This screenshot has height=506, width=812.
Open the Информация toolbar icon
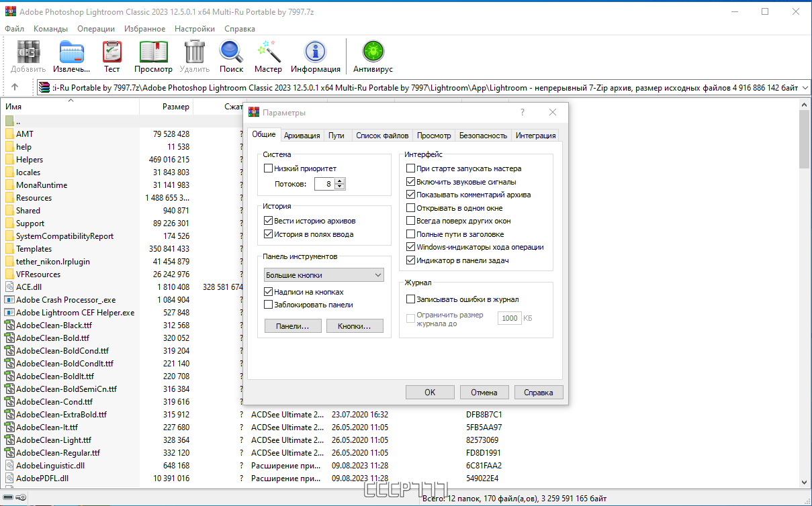(x=315, y=52)
